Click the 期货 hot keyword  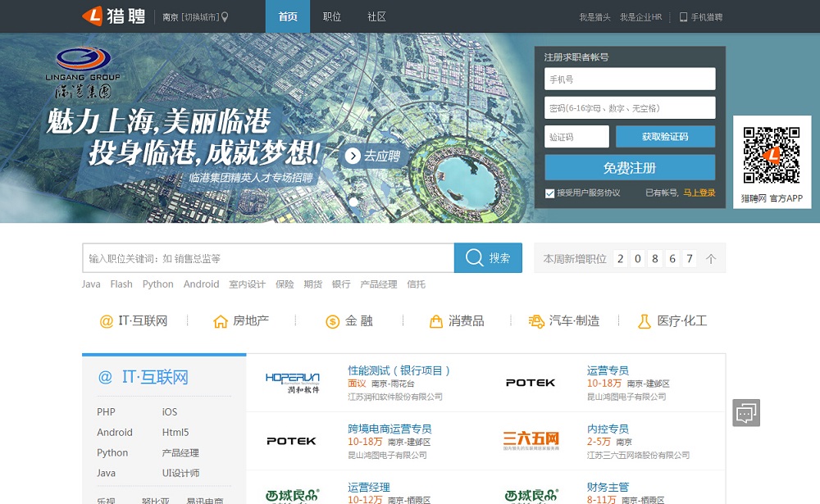(312, 284)
